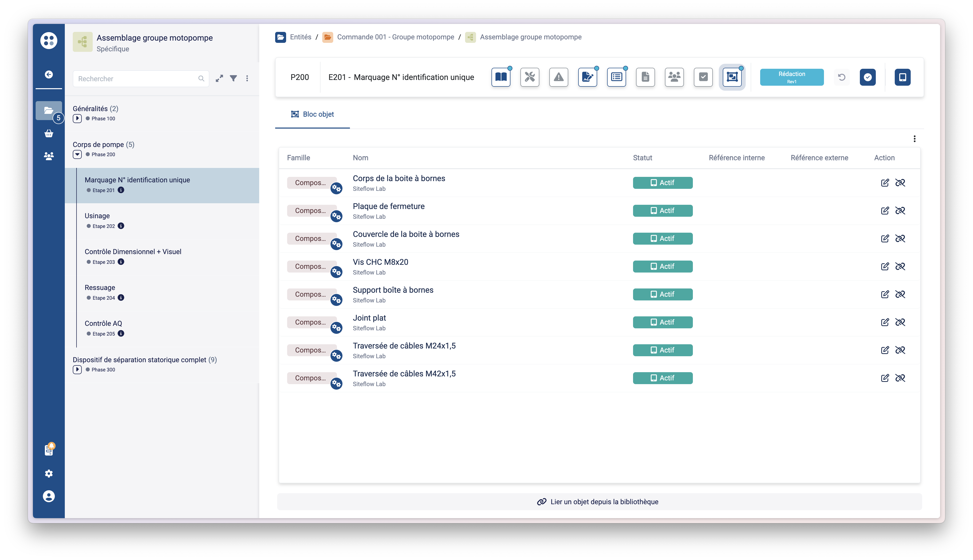973x560 pixels.
Task: Open the signature pen block icon
Action: point(587,77)
